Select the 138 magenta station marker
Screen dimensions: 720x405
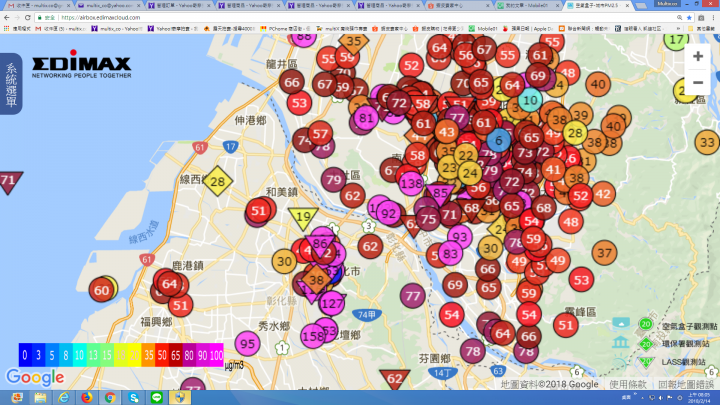click(411, 184)
